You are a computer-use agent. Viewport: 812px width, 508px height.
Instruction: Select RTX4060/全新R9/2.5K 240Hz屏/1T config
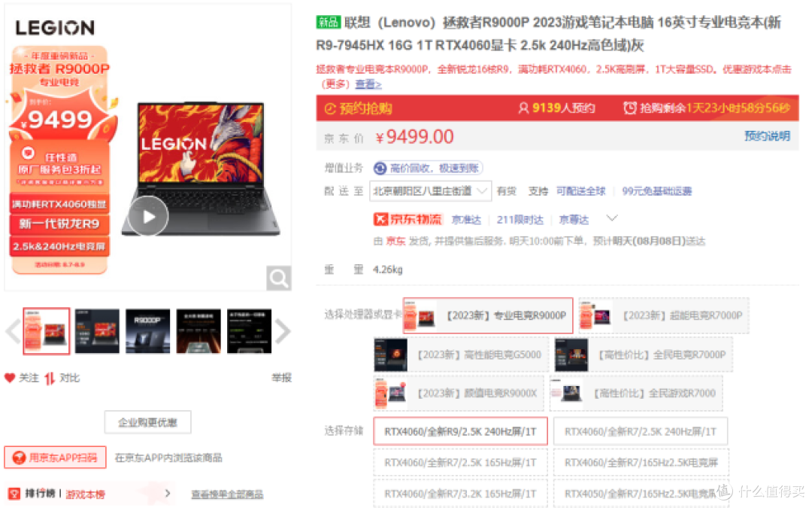pyautogui.click(x=460, y=431)
